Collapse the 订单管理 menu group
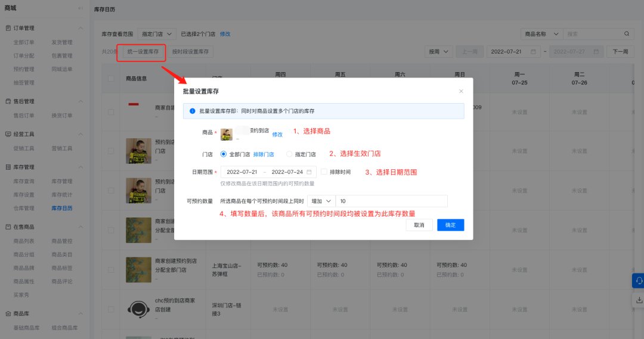This screenshot has width=644, height=339. click(x=80, y=28)
